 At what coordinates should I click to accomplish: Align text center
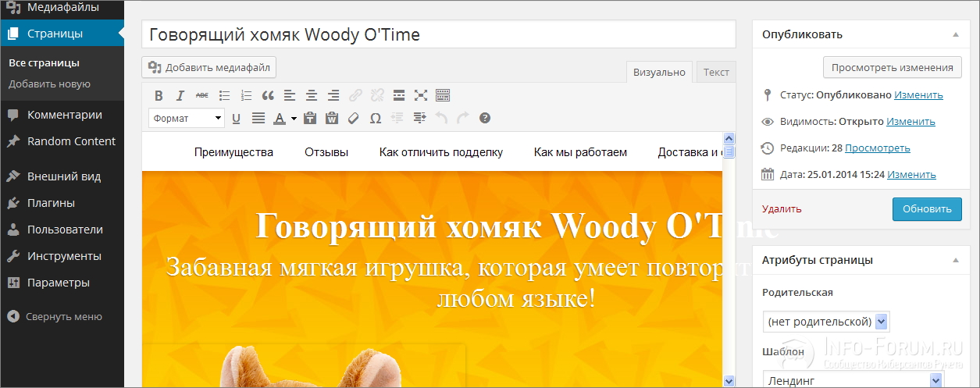(x=312, y=95)
